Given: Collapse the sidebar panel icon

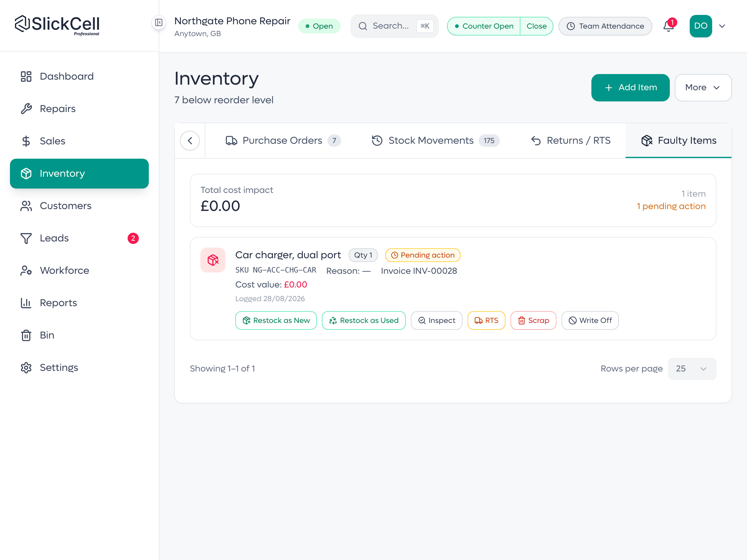Looking at the screenshot, I should (159, 23).
